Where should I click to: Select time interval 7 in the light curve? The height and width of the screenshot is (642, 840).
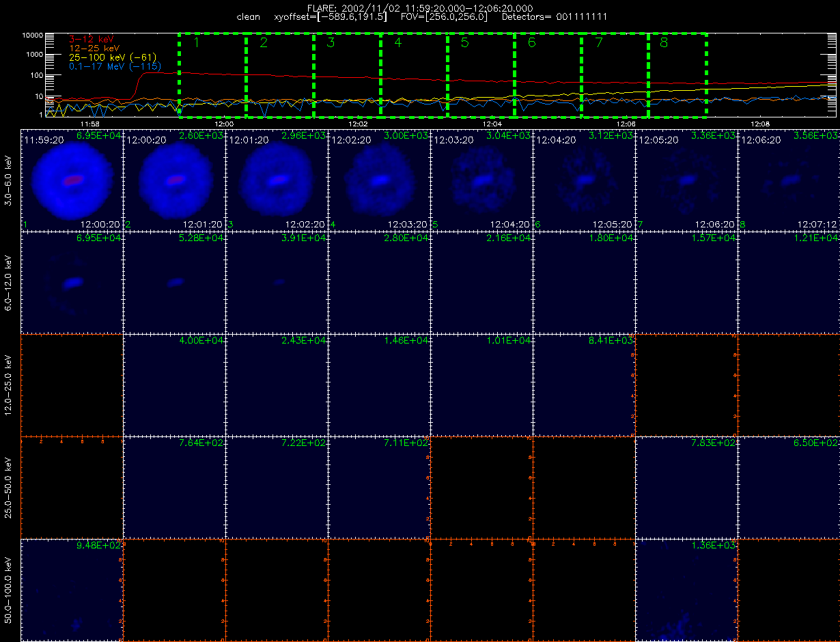(615, 74)
